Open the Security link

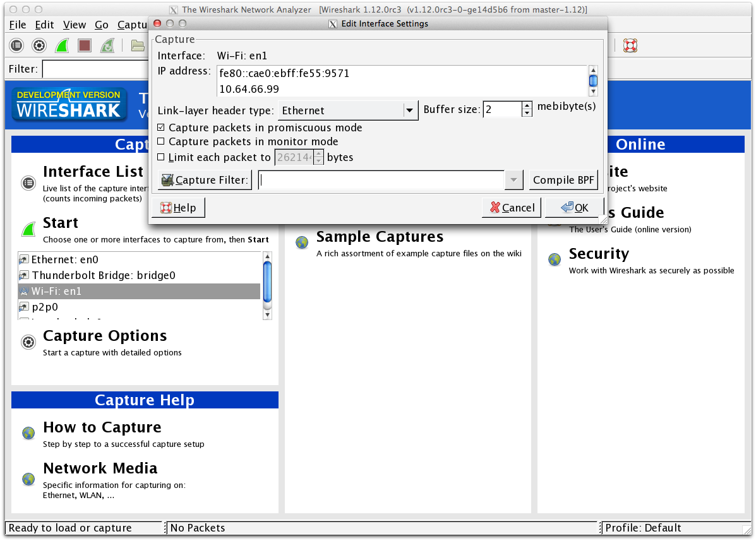(599, 254)
